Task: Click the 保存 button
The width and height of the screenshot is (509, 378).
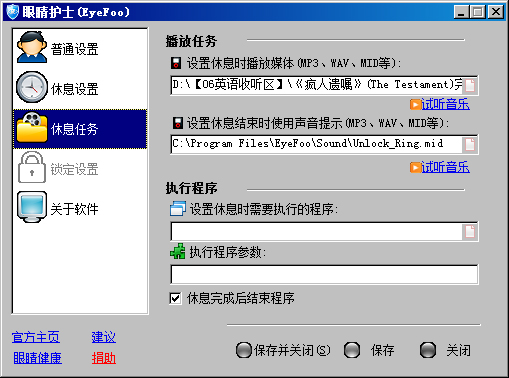Action: [x=369, y=350]
